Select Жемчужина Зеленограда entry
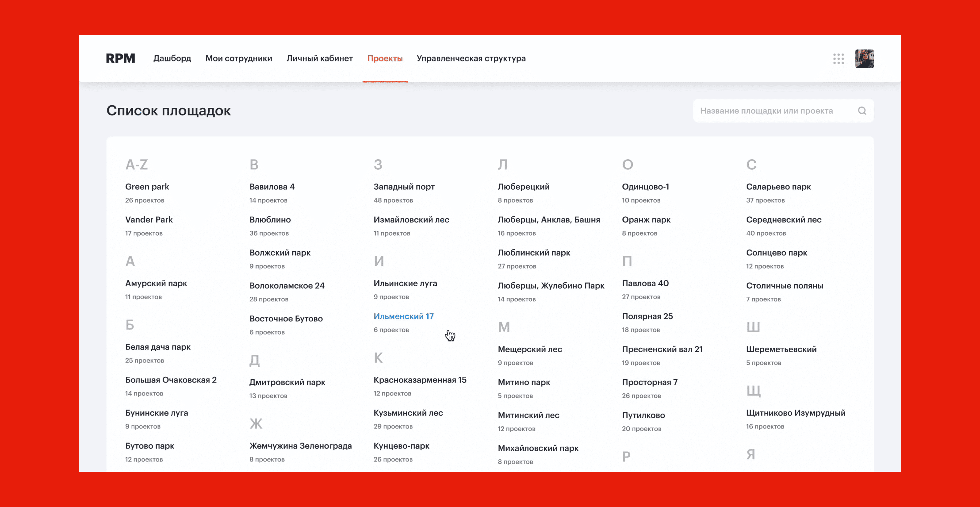 click(x=300, y=446)
